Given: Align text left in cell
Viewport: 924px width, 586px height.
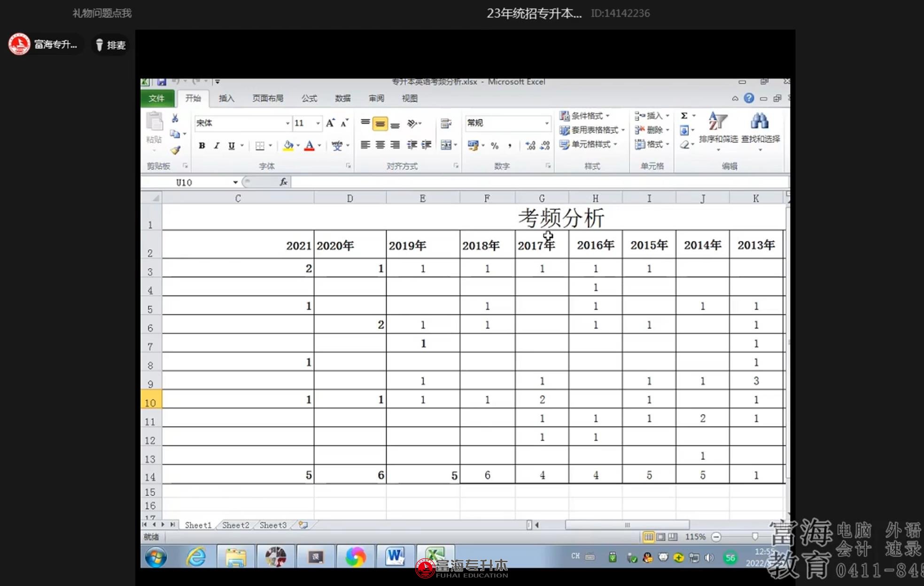Looking at the screenshot, I should [x=365, y=145].
